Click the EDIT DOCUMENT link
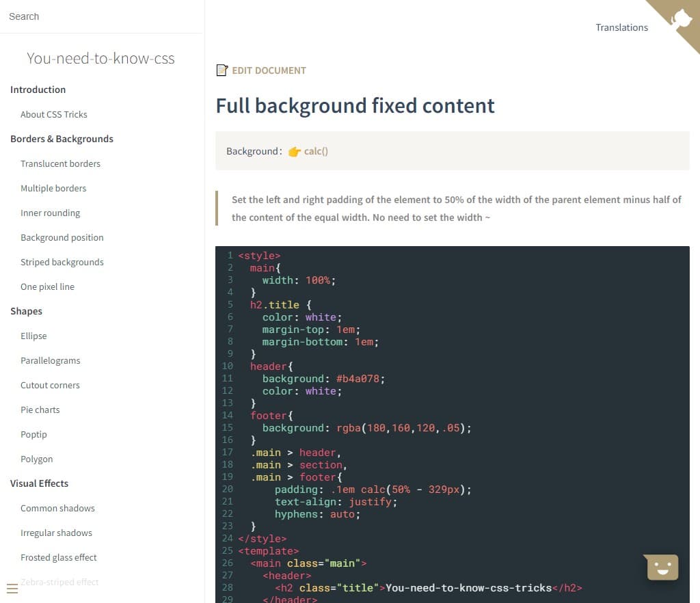The width and height of the screenshot is (700, 603). point(269,70)
